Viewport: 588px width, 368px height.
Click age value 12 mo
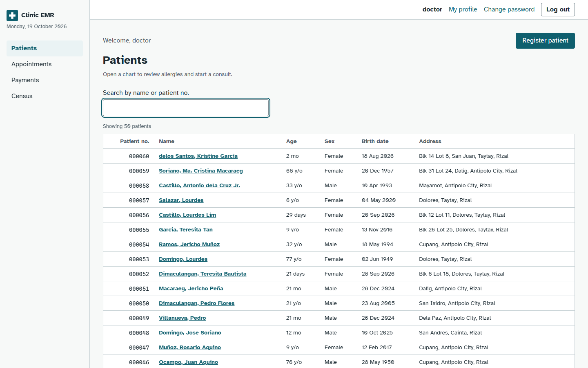point(294,333)
